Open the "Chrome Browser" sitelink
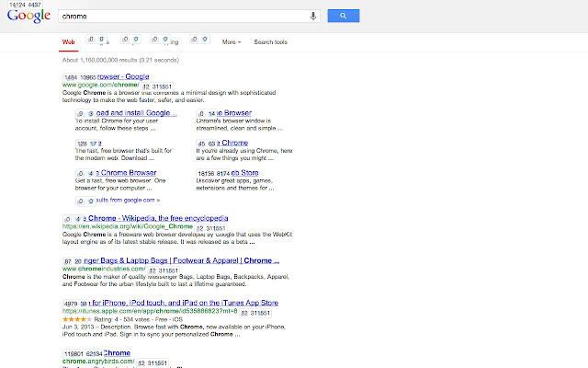The height and width of the screenshot is (368, 588). [127, 173]
